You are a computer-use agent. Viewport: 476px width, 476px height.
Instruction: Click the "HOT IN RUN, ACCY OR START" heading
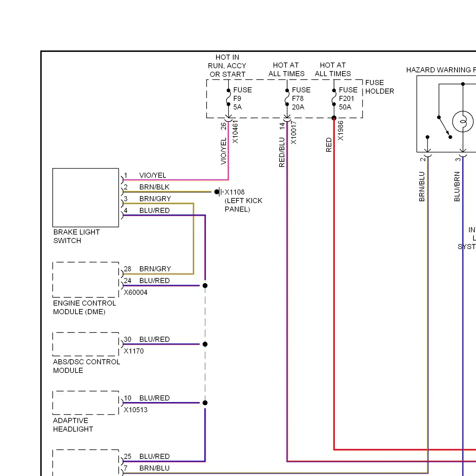point(227,66)
